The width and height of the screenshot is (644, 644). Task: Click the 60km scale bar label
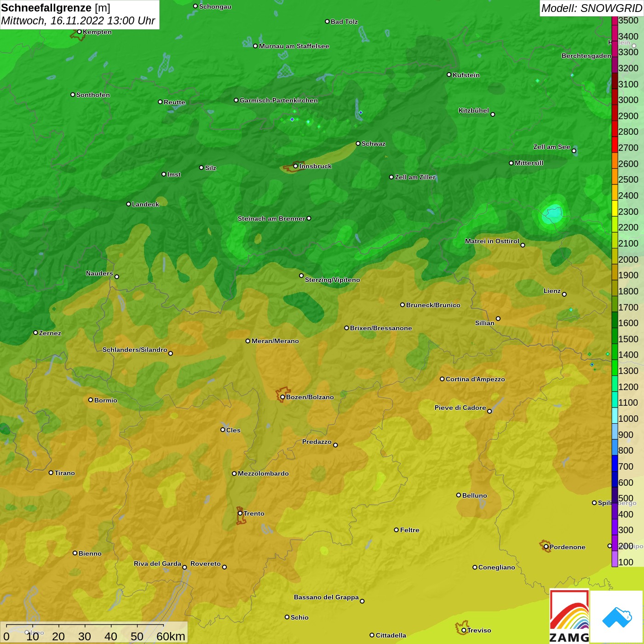coord(171,636)
